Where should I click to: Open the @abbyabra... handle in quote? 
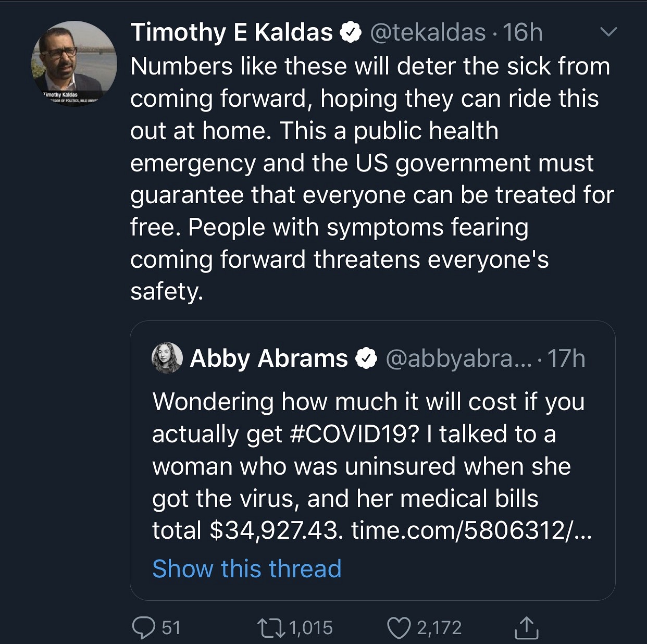coord(458,358)
